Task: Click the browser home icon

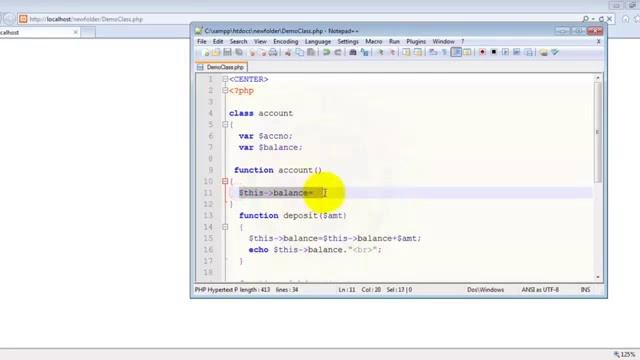Action: click(x=625, y=19)
